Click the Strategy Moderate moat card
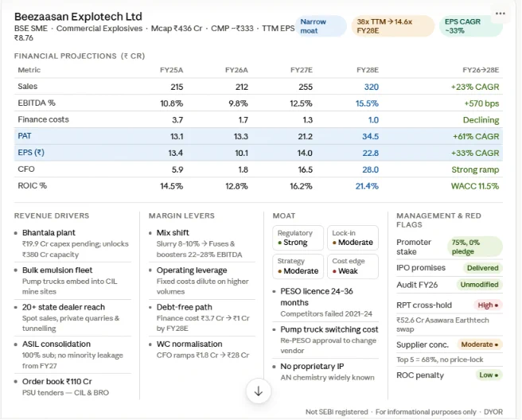 point(298,266)
